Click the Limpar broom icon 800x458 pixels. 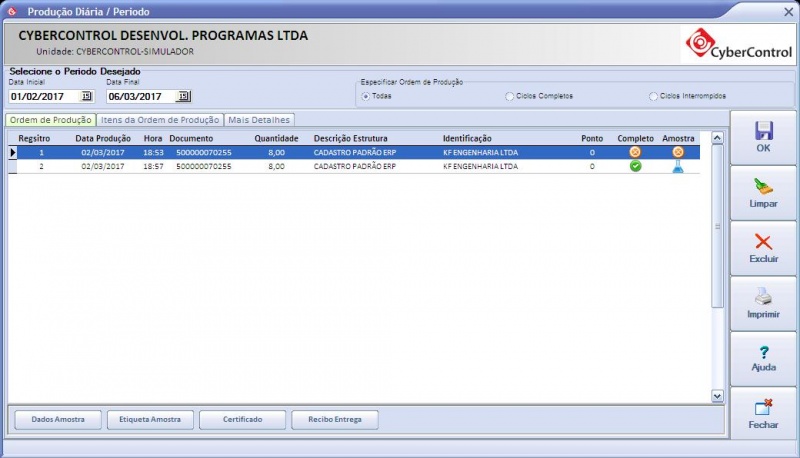763,186
